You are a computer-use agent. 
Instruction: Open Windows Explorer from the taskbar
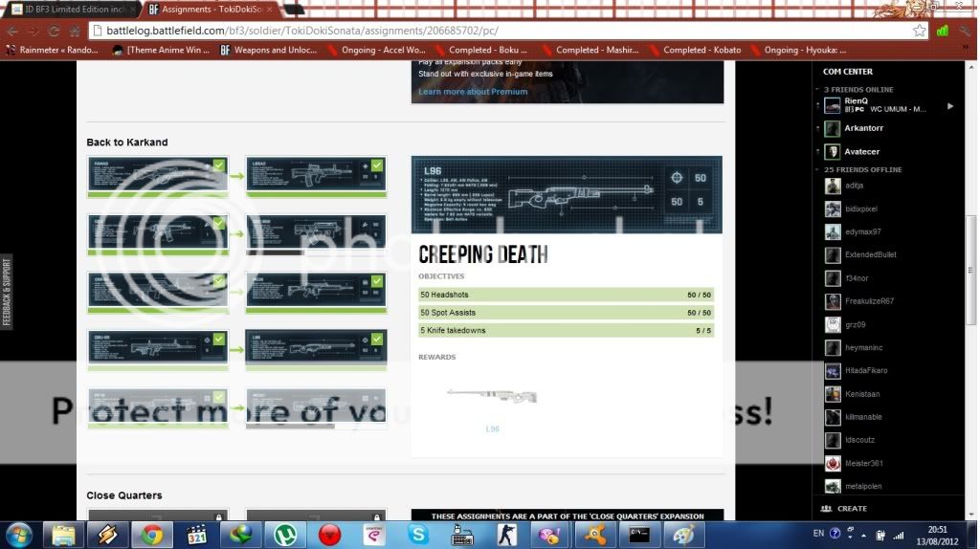(x=63, y=536)
